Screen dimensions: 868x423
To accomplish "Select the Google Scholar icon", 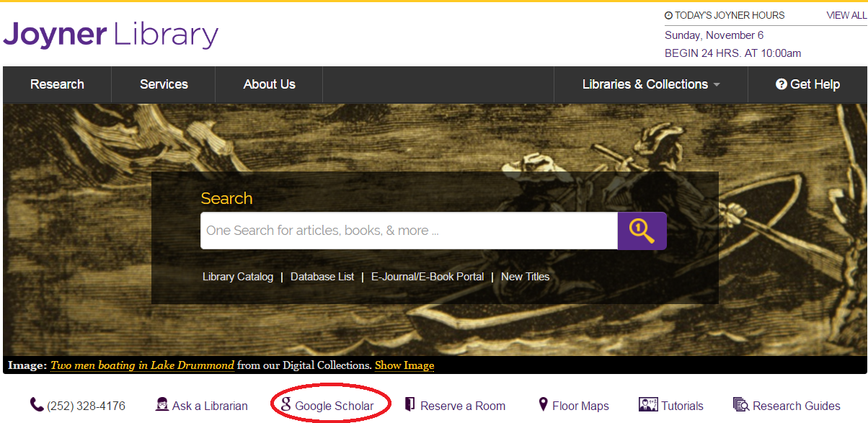I will pyautogui.click(x=285, y=405).
